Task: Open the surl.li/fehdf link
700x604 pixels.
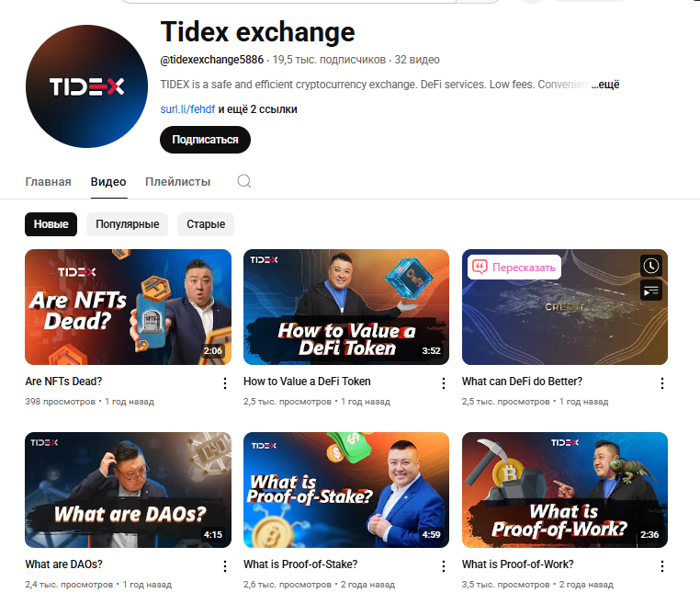Action: click(x=187, y=109)
